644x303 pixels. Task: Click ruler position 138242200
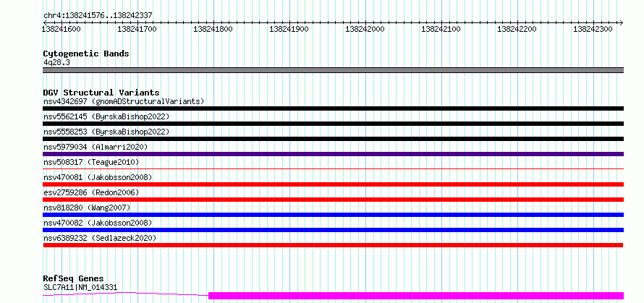tap(517, 29)
